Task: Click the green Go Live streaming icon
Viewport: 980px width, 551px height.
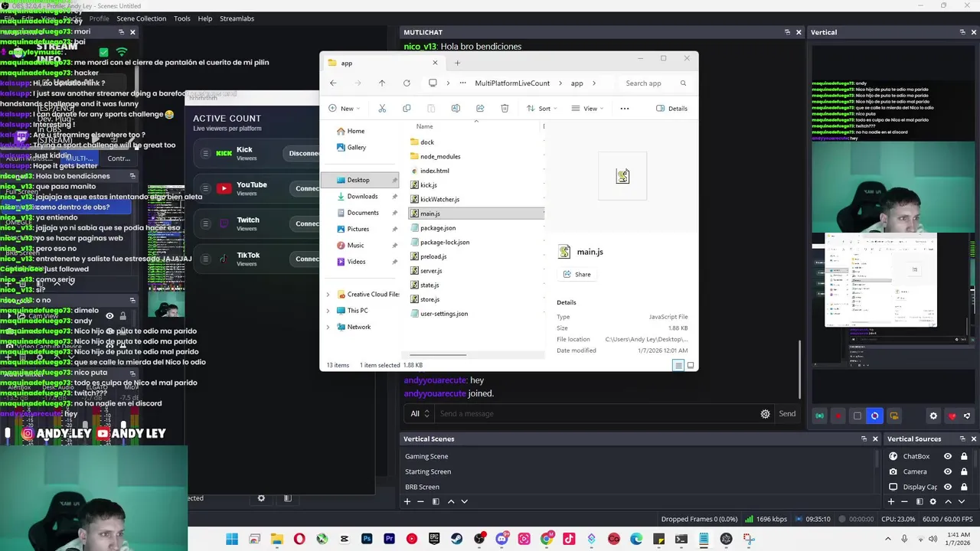Action: coord(820,416)
